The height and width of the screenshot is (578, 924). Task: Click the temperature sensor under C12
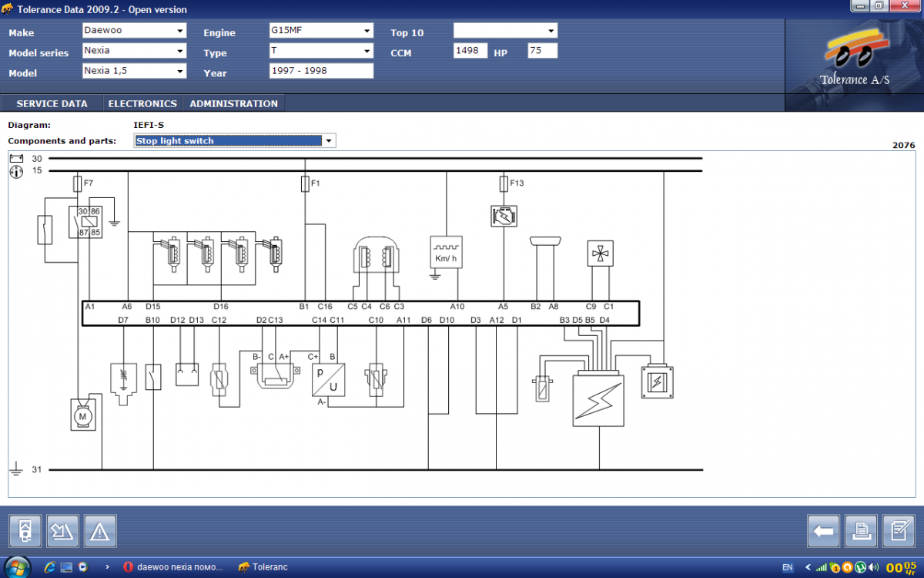[219, 379]
